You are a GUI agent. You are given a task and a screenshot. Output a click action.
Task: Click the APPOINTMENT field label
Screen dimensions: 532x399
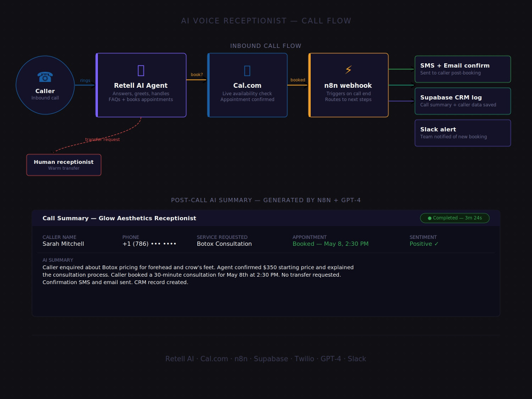(x=310, y=237)
